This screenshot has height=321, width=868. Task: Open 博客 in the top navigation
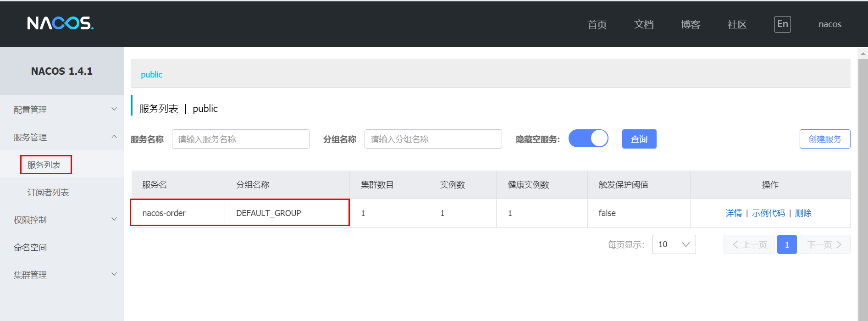691,24
